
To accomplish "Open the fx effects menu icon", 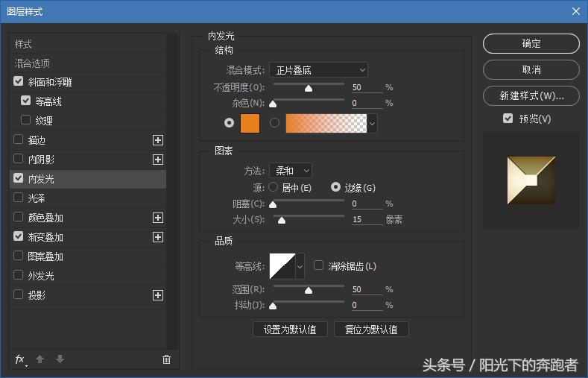I will click(x=20, y=359).
